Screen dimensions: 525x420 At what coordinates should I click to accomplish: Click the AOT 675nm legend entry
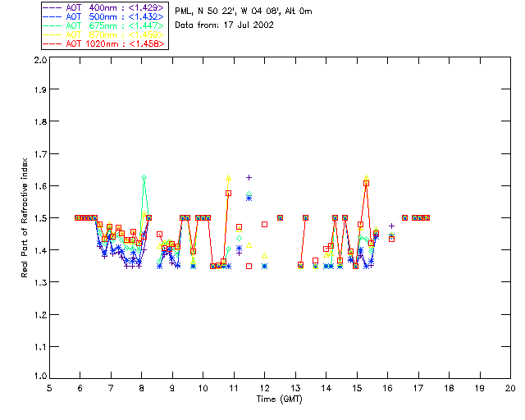(104, 25)
